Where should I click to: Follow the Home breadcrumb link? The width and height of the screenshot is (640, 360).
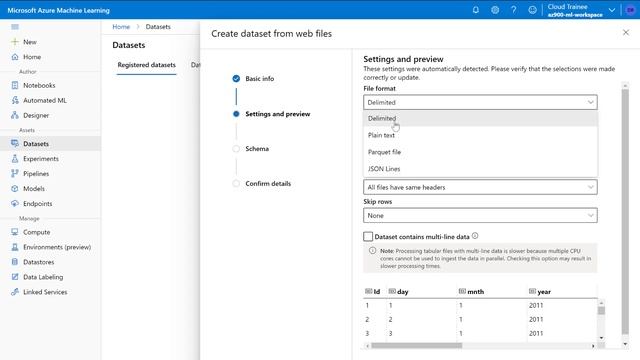click(121, 27)
